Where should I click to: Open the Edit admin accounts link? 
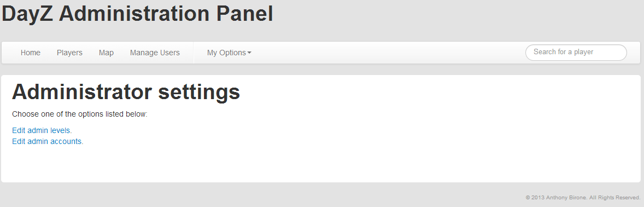(x=47, y=142)
